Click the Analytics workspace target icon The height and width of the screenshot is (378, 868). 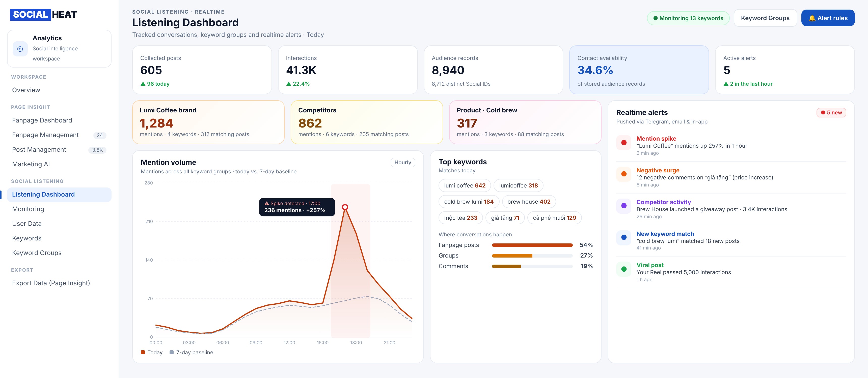click(20, 49)
